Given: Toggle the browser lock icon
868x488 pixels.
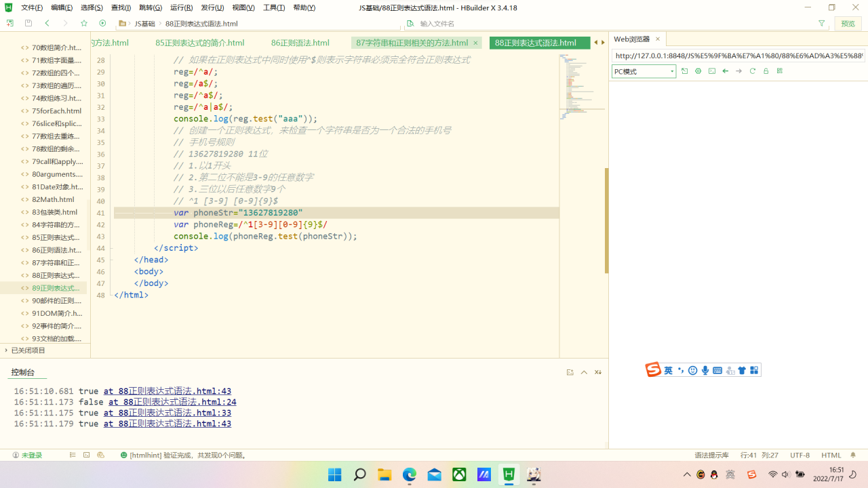Looking at the screenshot, I should pyautogui.click(x=766, y=71).
